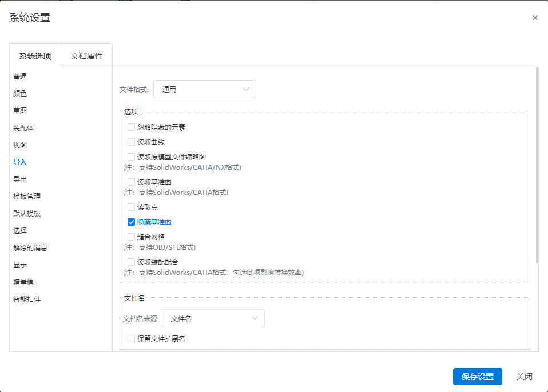Open the 智能扣件 settings category
Screen dimensions: 548x392
(27, 299)
